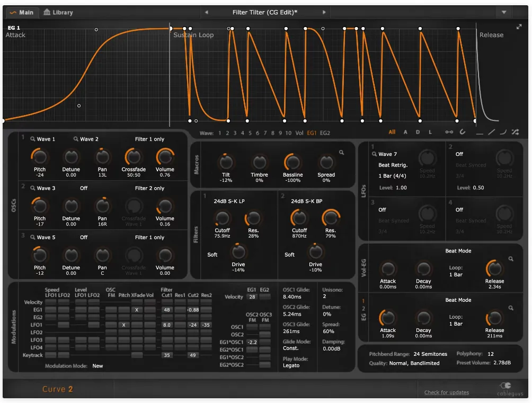The width and height of the screenshot is (532, 403).
Task: Adjust the OSC 1 Crossfade knob
Action: (134, 156)
